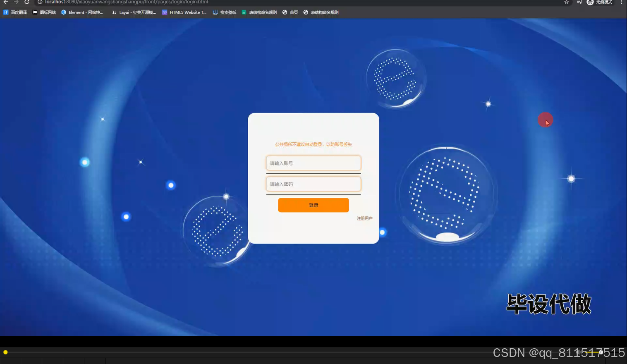Screen dimensions: 627x364
Task: Open the HTML5 Website T... bookmark
Action: (x=184, y=12)
